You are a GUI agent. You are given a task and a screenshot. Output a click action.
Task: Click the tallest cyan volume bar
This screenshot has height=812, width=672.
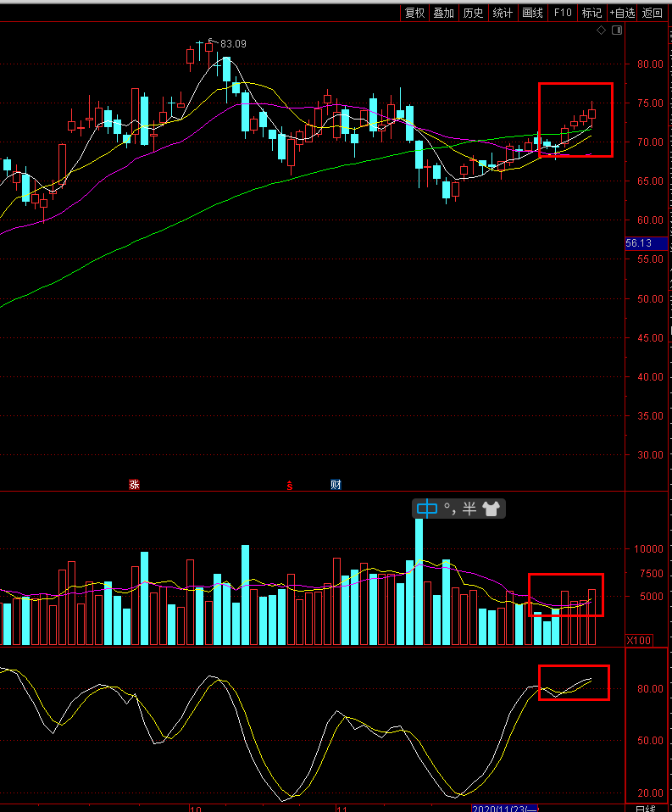pos(419,581)
